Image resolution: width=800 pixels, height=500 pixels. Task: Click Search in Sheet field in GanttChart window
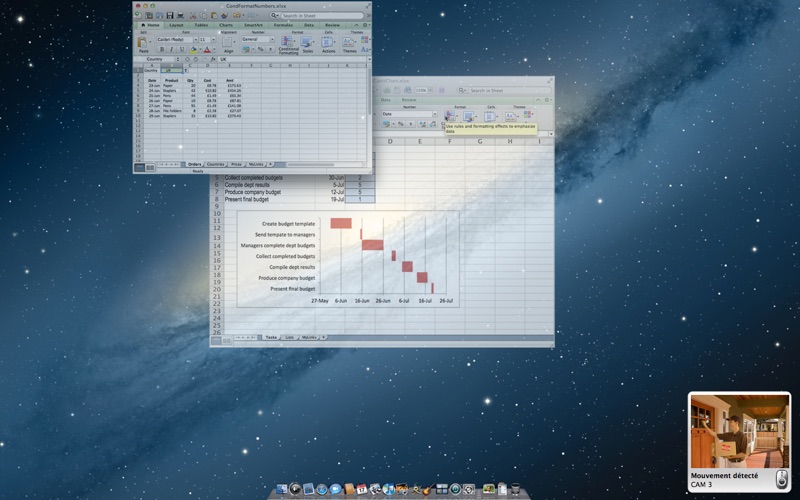click(510, 90)
